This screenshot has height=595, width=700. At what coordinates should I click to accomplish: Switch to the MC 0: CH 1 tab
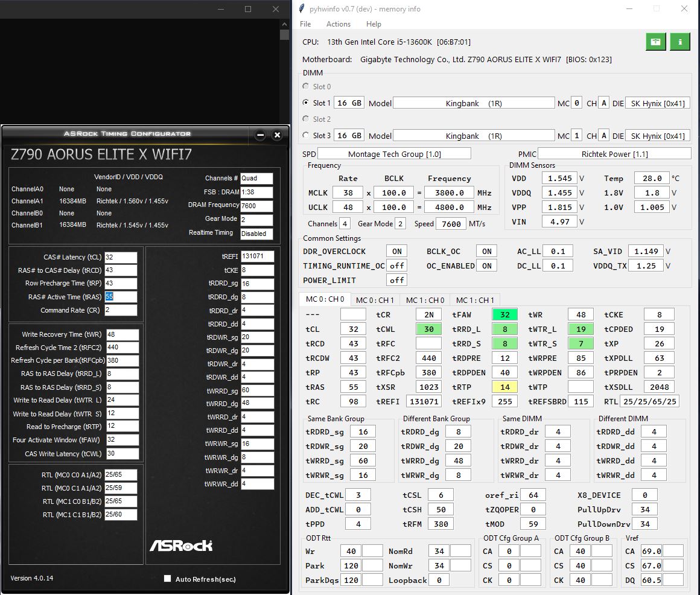tap(375, 300)
